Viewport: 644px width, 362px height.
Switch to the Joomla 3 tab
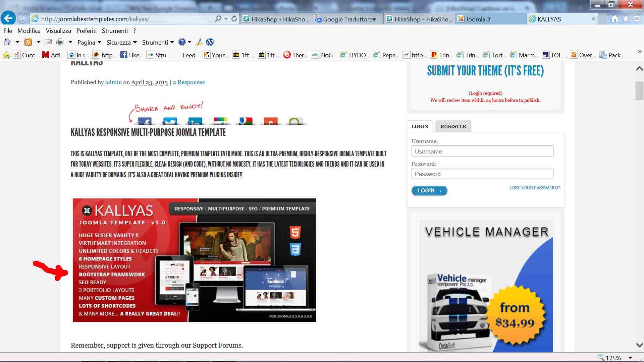click(x=478, y=19)
